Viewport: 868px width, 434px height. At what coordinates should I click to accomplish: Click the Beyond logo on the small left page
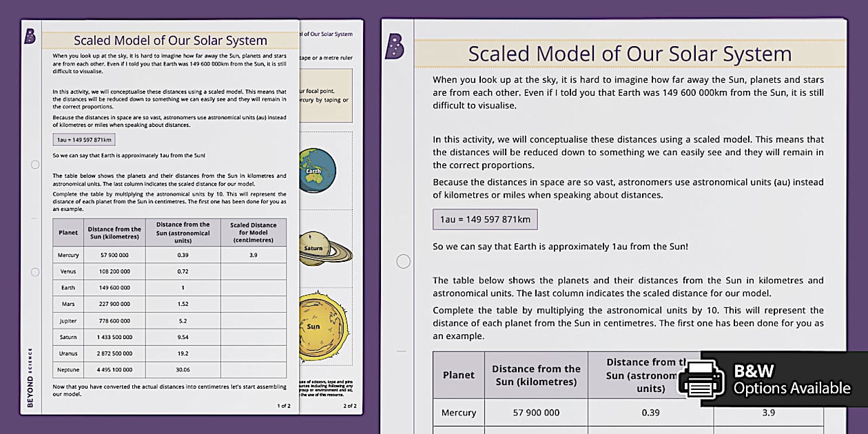pyautogui.click(x=30, y=37)
